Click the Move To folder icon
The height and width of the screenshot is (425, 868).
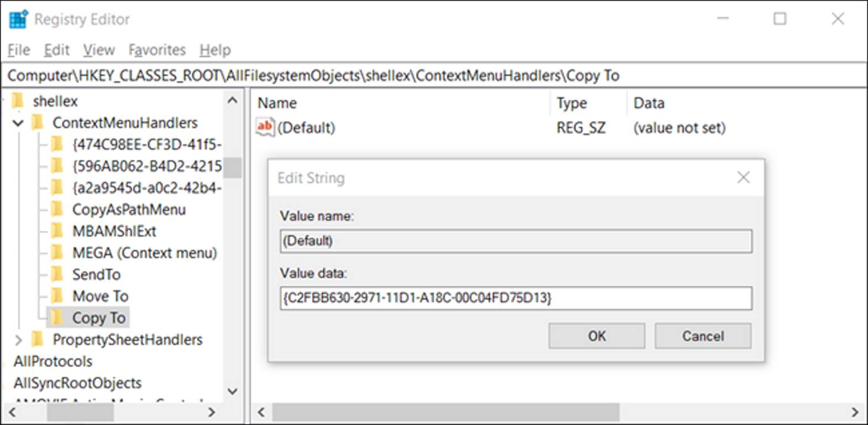[56, 296]
